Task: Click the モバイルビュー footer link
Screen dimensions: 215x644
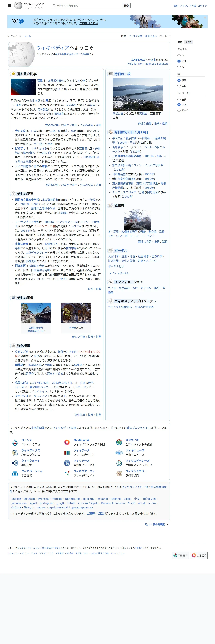Action: tap(117, 553)
